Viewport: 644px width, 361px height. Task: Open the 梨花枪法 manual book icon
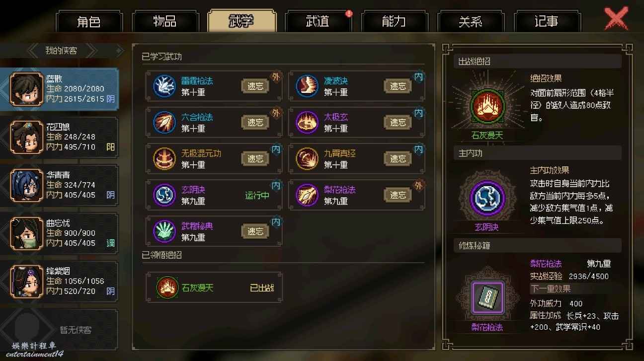click(x=487, y=297)
